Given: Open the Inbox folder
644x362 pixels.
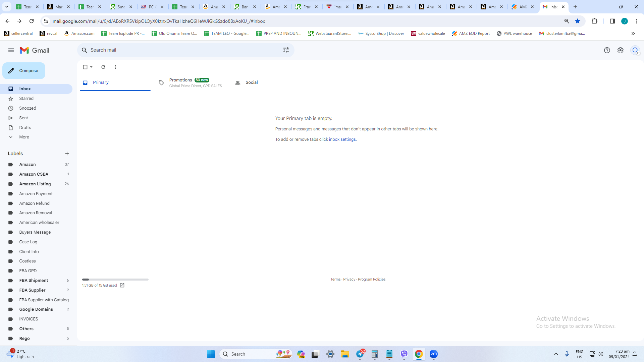Looking at the screenshot, I should pos(36,89).
